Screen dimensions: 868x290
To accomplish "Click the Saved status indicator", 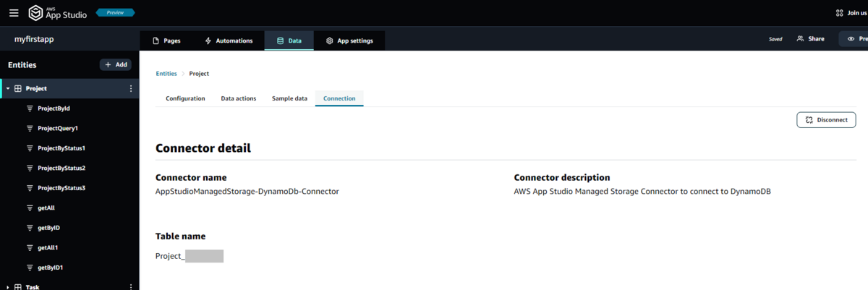I will [775, 39].
